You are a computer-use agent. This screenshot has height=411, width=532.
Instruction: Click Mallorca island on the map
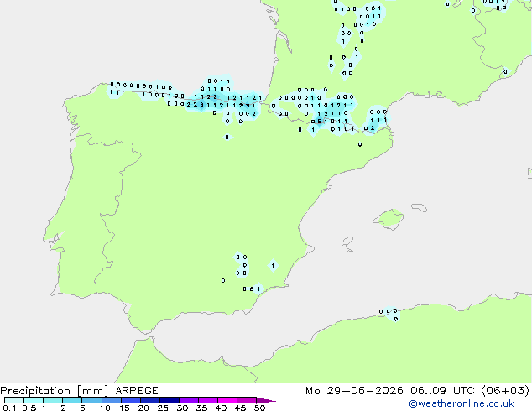389,219
